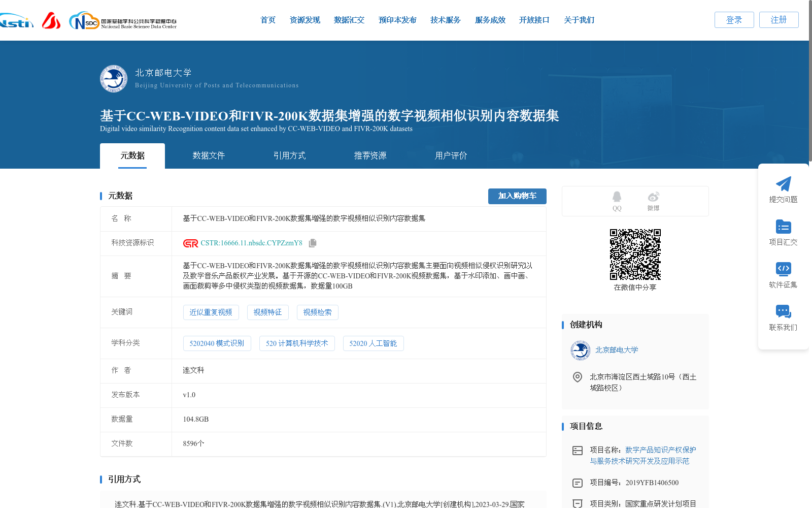The image size is (812, 508).
Task: Click the WeChat share QR code
Action: tap(635, 255)
